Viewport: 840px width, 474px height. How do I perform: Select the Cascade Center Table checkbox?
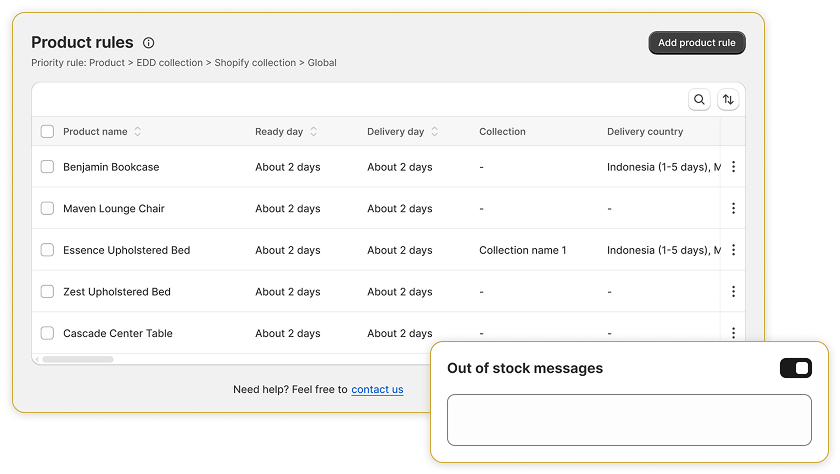pyautogui.click(x=47, y=333)
